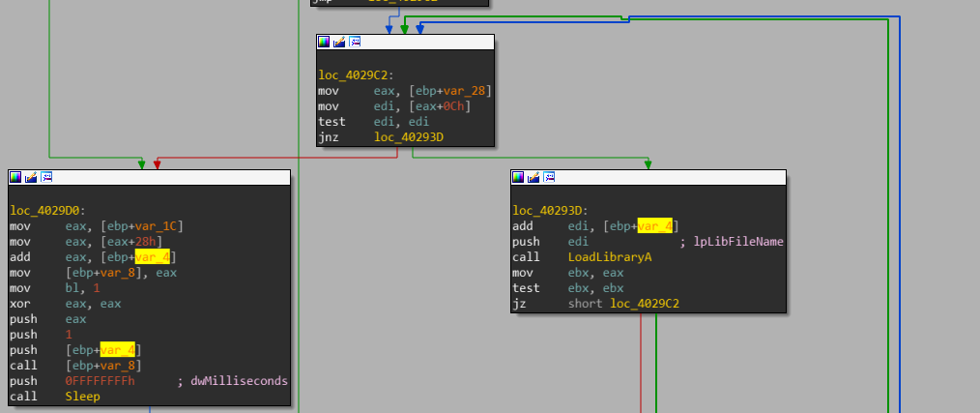Click loc_40293D node title bar
Image resolution: width=980 pixels, height=413 pixels.
tap(649, 177)
